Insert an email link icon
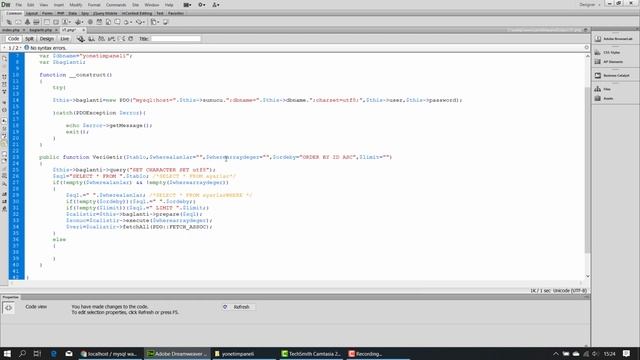The height and width of the screenshot is (360, 640). (18, 22)
